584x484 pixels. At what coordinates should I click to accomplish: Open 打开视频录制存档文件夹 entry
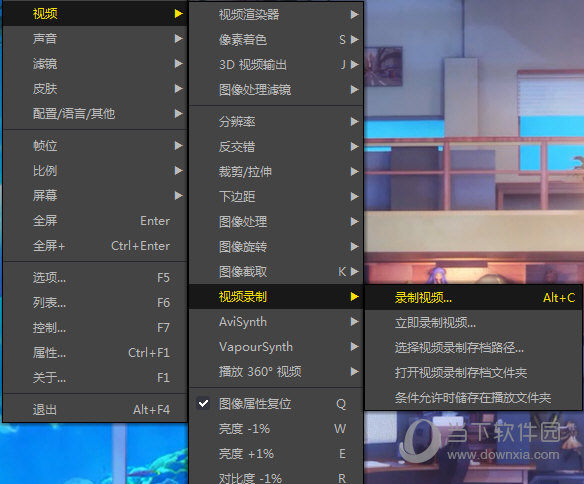(x=473, y=372)
